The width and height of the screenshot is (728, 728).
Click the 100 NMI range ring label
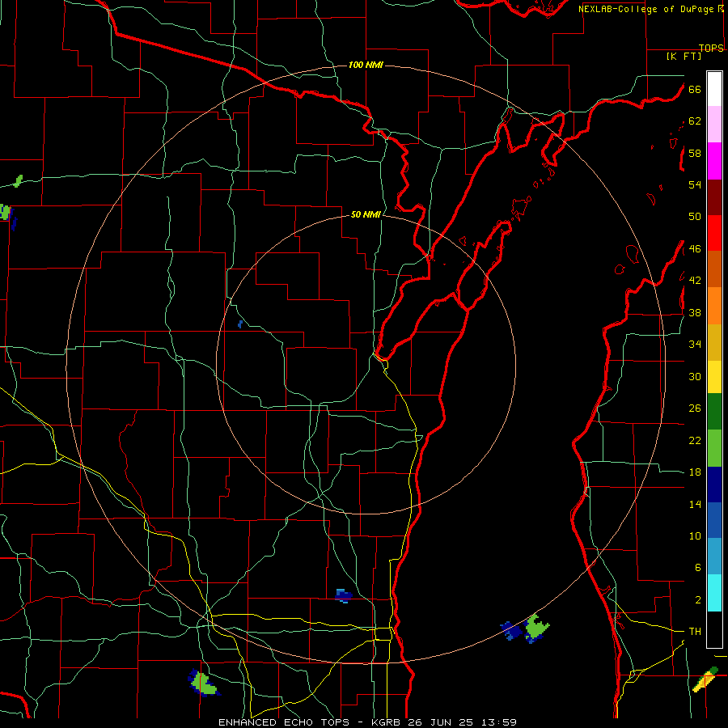click(x=366, y=65)
